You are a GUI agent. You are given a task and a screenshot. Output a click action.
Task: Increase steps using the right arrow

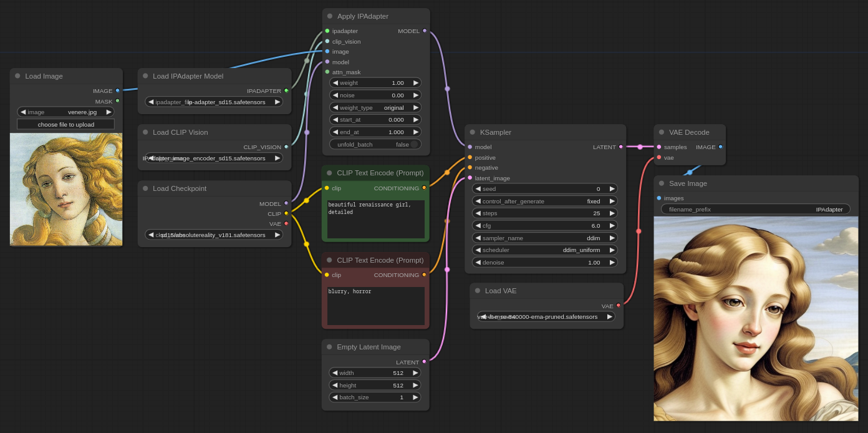(612, 213)
